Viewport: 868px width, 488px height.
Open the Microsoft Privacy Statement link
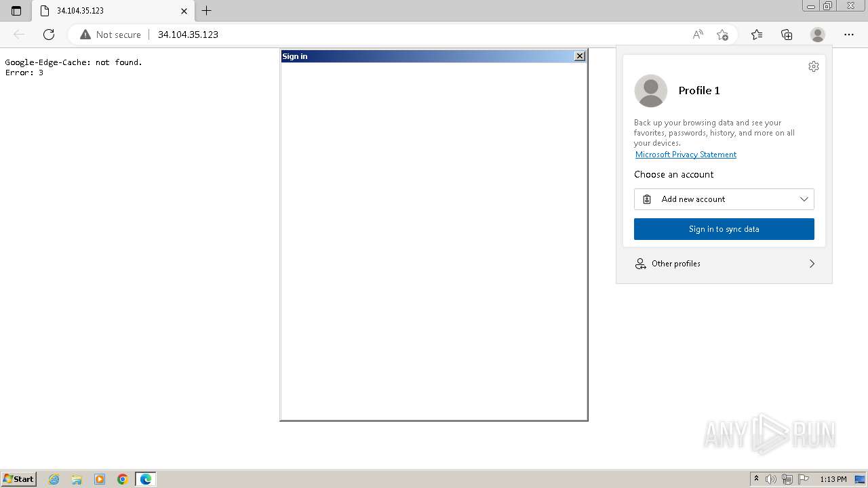(686, 155)
